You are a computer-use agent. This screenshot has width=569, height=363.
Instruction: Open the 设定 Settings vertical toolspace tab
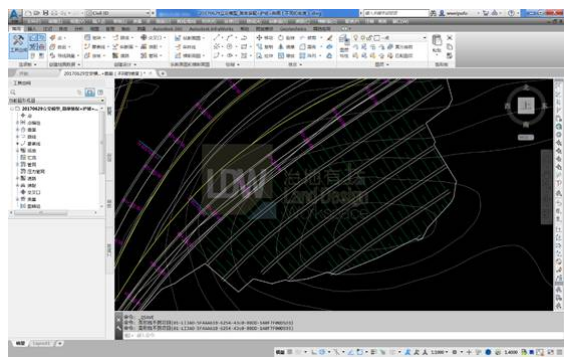click(109, 157)
